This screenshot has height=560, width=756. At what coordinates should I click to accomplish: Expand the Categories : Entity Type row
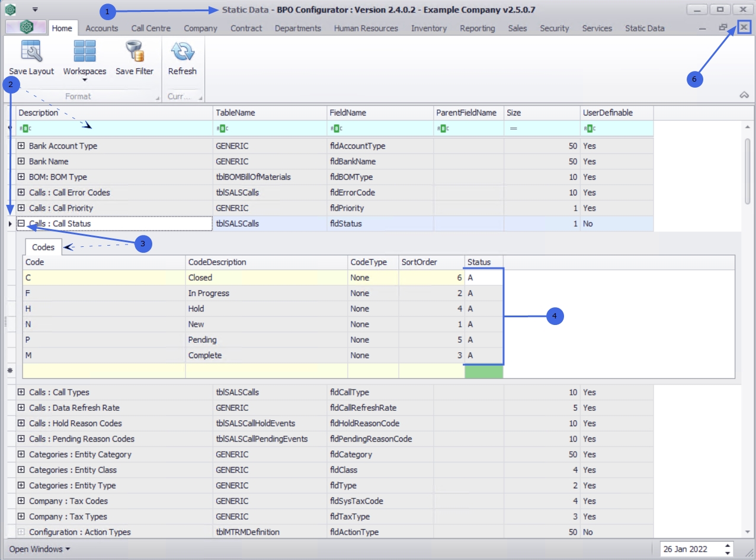pos(21,485)
